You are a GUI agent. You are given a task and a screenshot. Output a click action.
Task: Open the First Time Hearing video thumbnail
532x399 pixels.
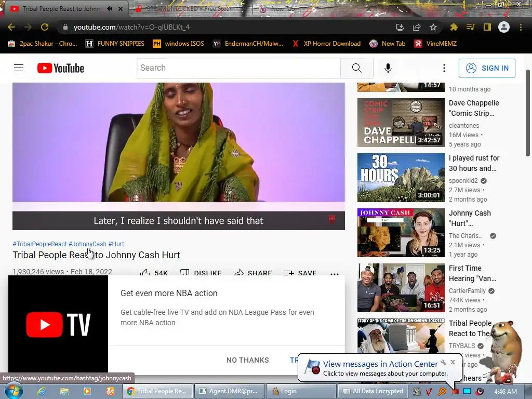pyautogui.click(x=401, y=288)
